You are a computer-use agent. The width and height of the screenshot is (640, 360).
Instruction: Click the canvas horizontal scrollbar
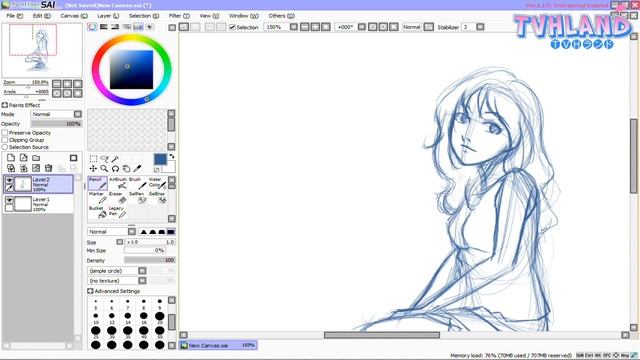pyautogui.click(x=382, y=335)
